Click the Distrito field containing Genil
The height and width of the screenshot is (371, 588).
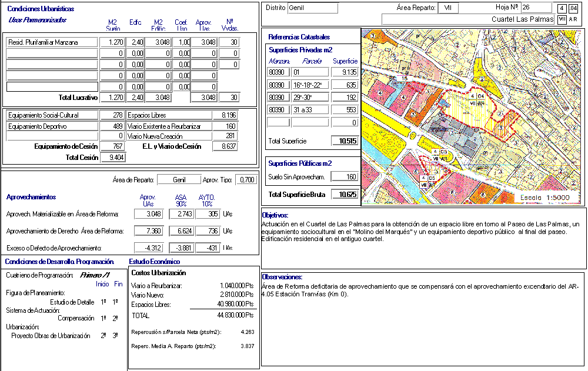click(x=313, y=8)
